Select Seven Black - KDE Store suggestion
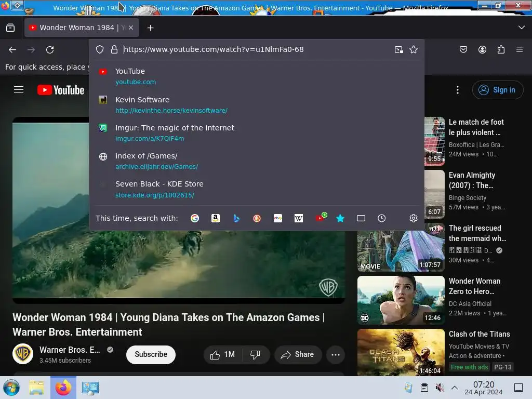 pos(257,189)
